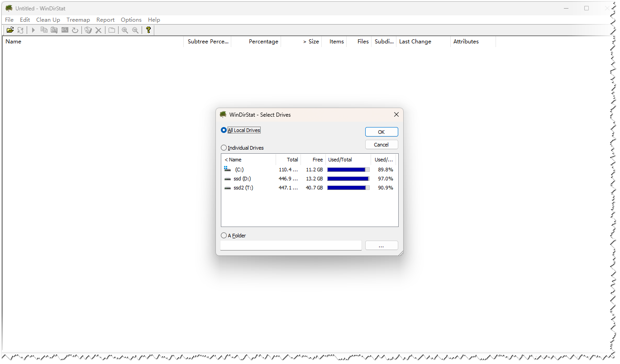The width and height of the screenshot is (620, 364).
Task: Click the ssd (D:) drive icon
Action: (228, 179)
